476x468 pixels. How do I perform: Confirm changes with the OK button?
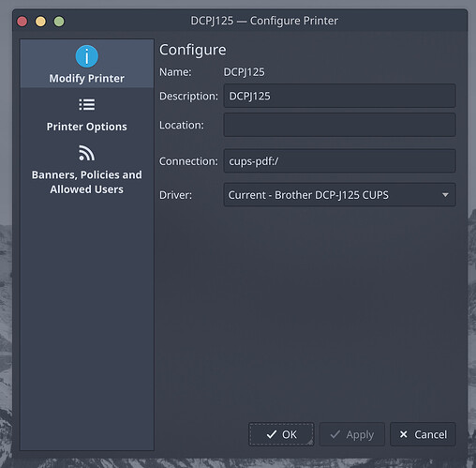click(x=281, y=434)
